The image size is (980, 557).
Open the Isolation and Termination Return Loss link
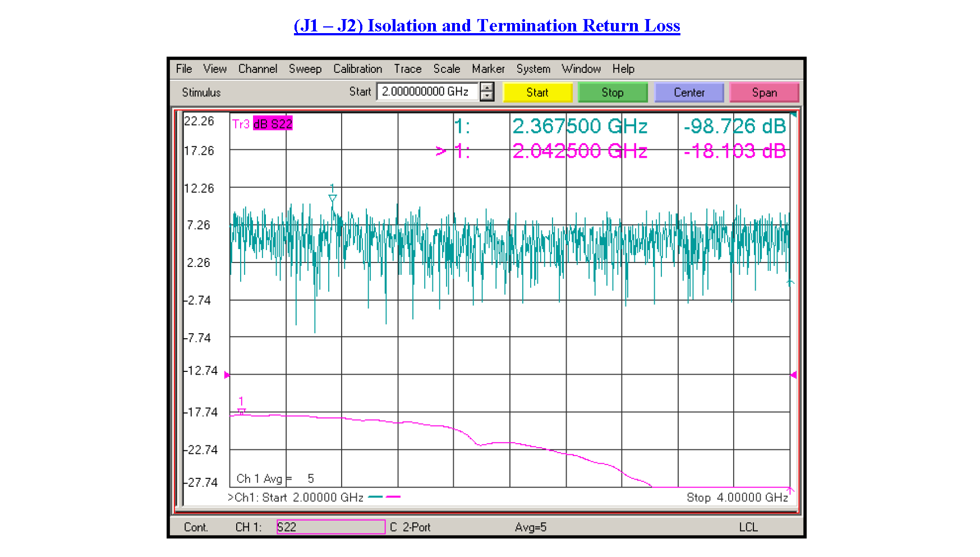click(486, 25)
